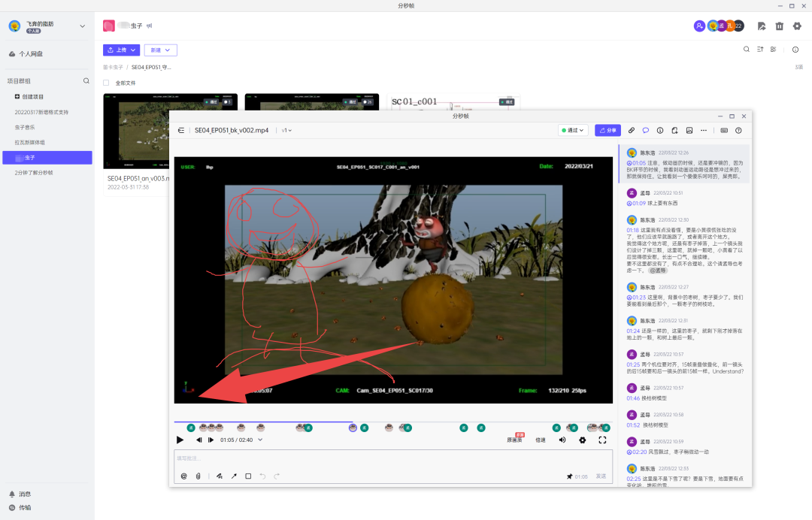Screen dimensions: 812x520
Task: Check the 全部文件 select-all checkbox
Action: [x=106, y=83]
